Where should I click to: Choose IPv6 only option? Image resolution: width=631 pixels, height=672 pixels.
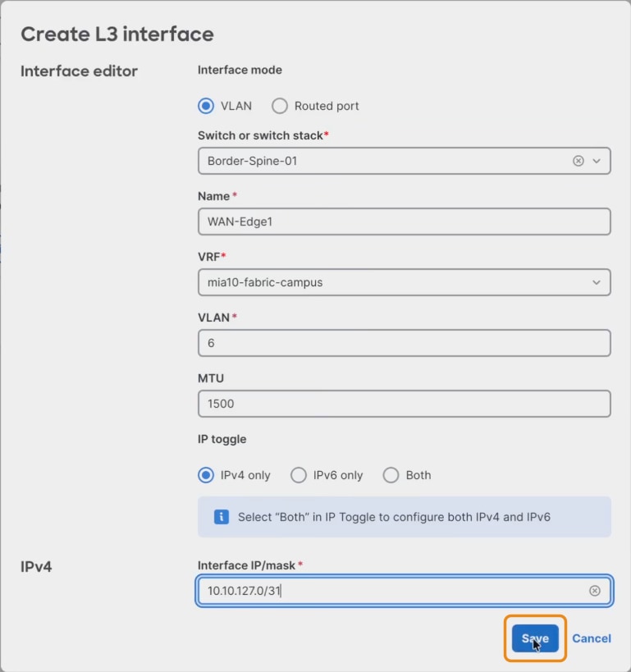click(299, 475)
